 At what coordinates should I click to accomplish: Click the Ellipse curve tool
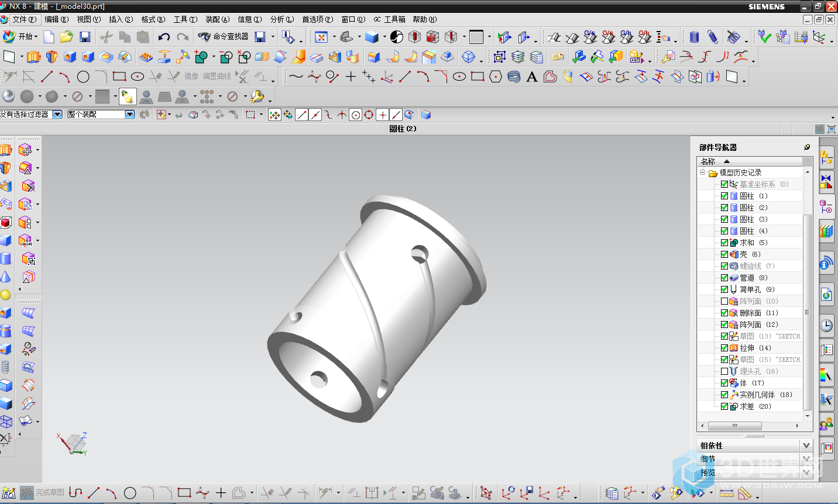pos(459,77)
